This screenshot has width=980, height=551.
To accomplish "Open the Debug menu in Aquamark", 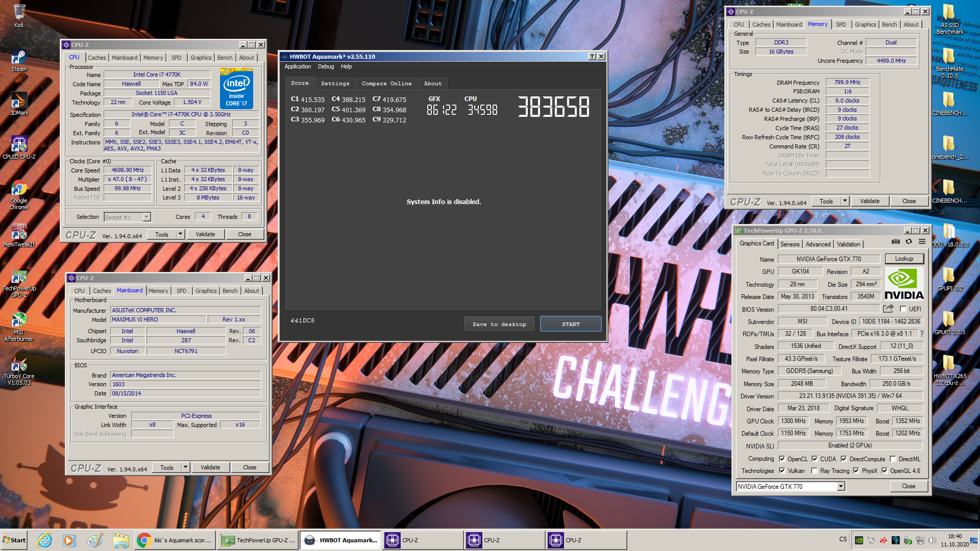I will click(326, 66).
